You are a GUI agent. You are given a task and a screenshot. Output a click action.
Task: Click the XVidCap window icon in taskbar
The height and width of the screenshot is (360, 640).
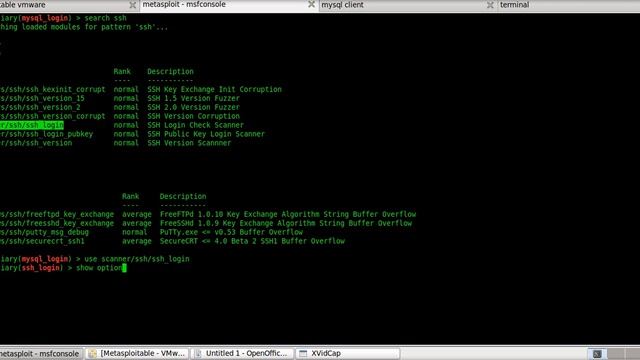[303, 353]
